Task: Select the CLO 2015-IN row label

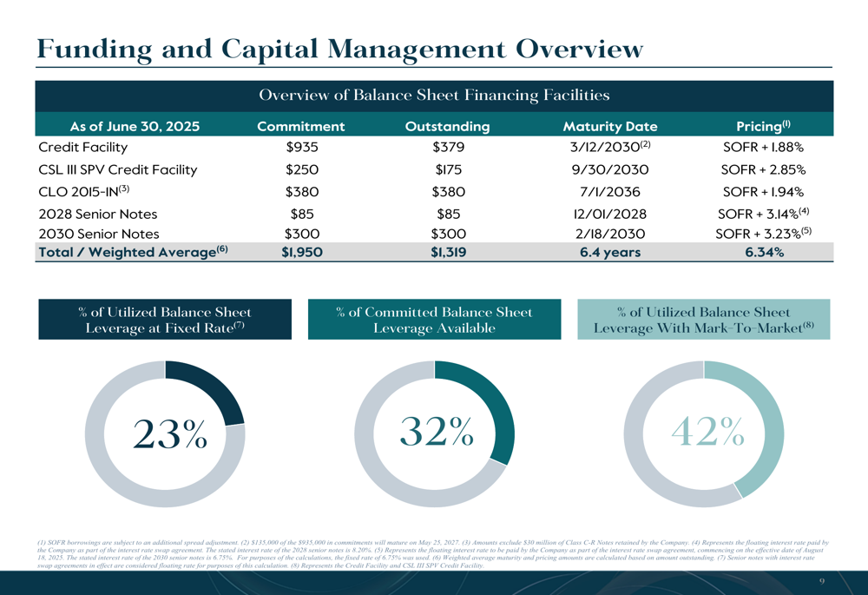Action: 84,192
